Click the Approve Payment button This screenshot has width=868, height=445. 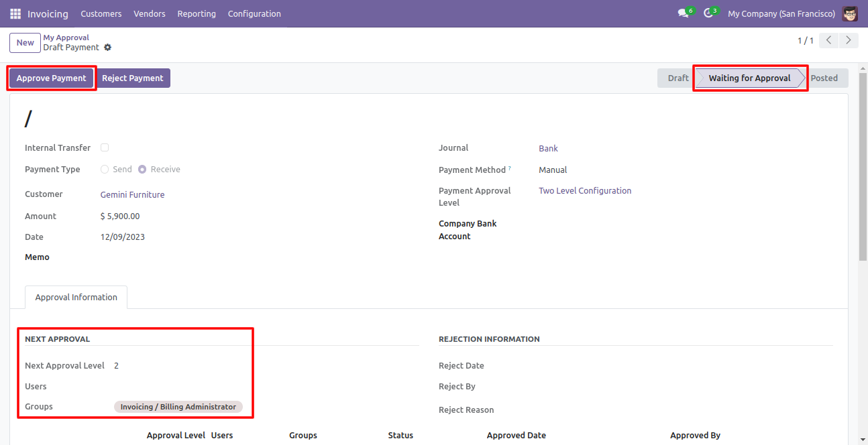(x=52, y=78)
